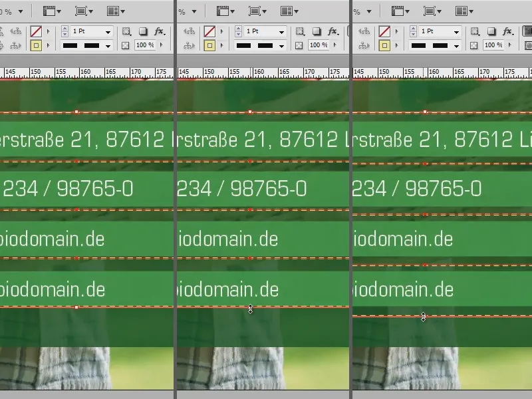Open View Options menu in middle panel

[x=225, y=11]
